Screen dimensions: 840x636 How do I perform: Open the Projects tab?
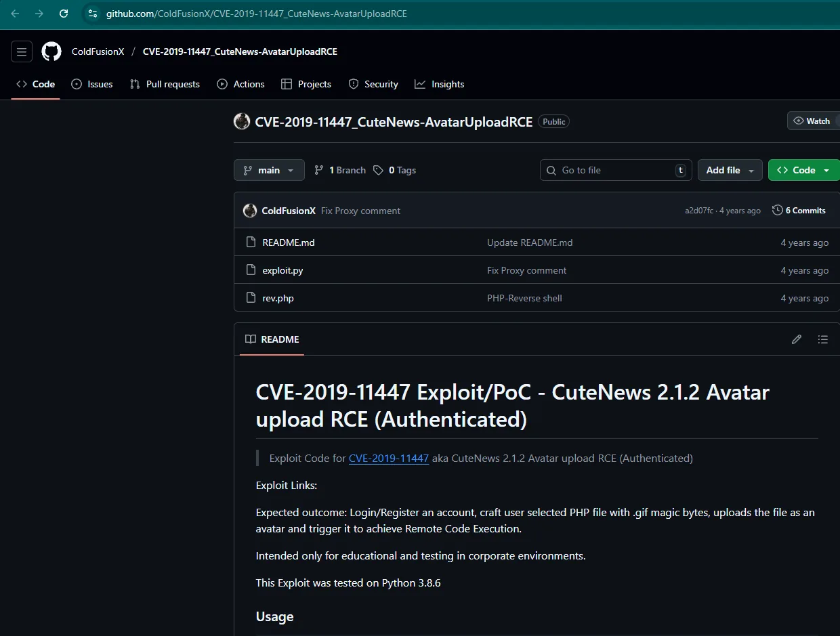click(306, 84)
